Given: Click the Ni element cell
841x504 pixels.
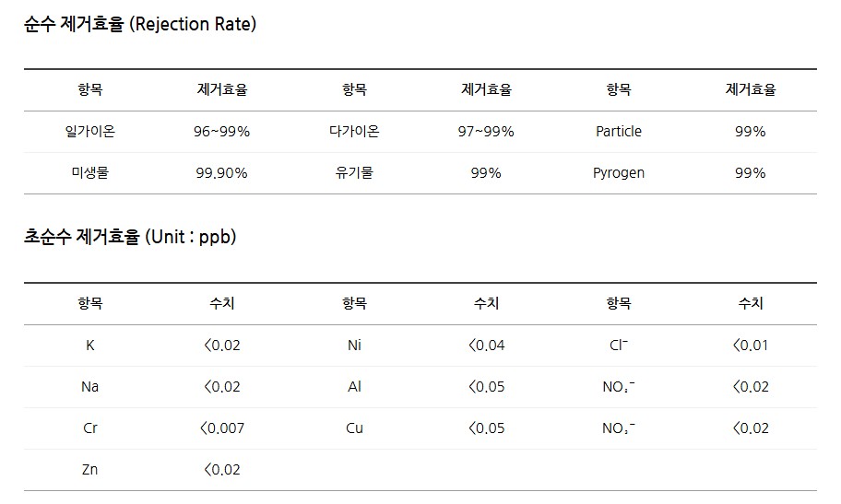Looking at the screenshot, I should coord(354,346).
